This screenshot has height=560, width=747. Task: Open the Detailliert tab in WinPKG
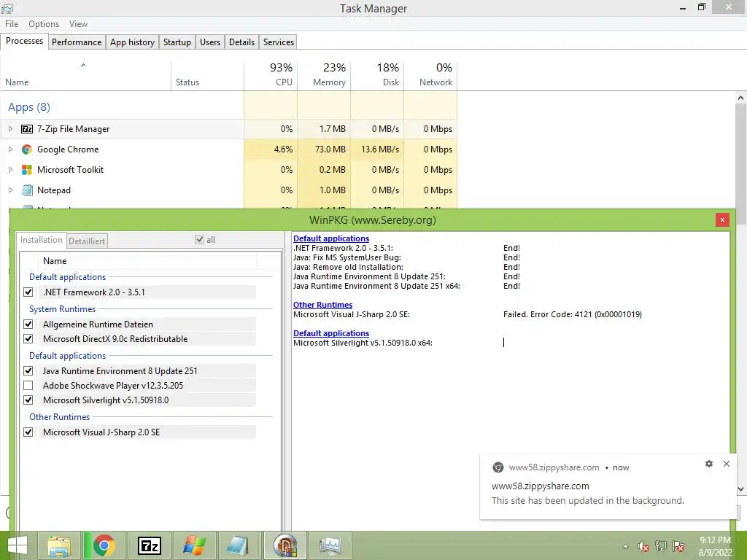(x=87, y=241)
